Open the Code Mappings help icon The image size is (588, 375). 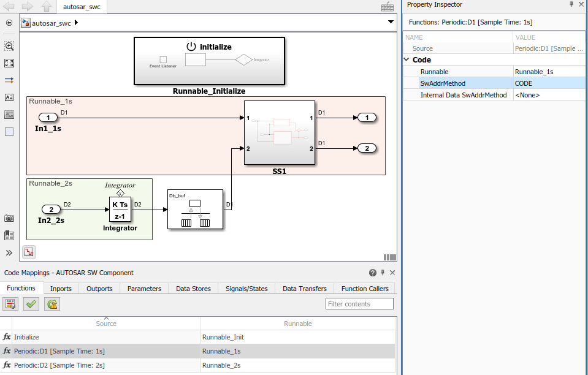pyautogui.click(x=372, y=273)
